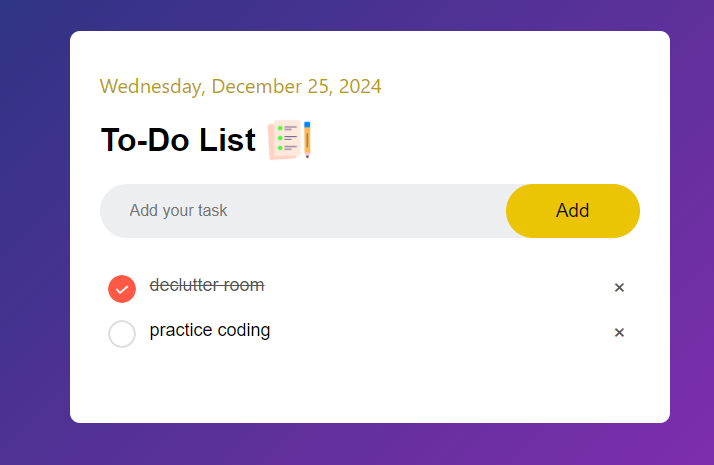Viewport: 714px width, 465px height.
Task: Click the word "declutter" in the crossed-out task
Action: click(x=184, y=285)
